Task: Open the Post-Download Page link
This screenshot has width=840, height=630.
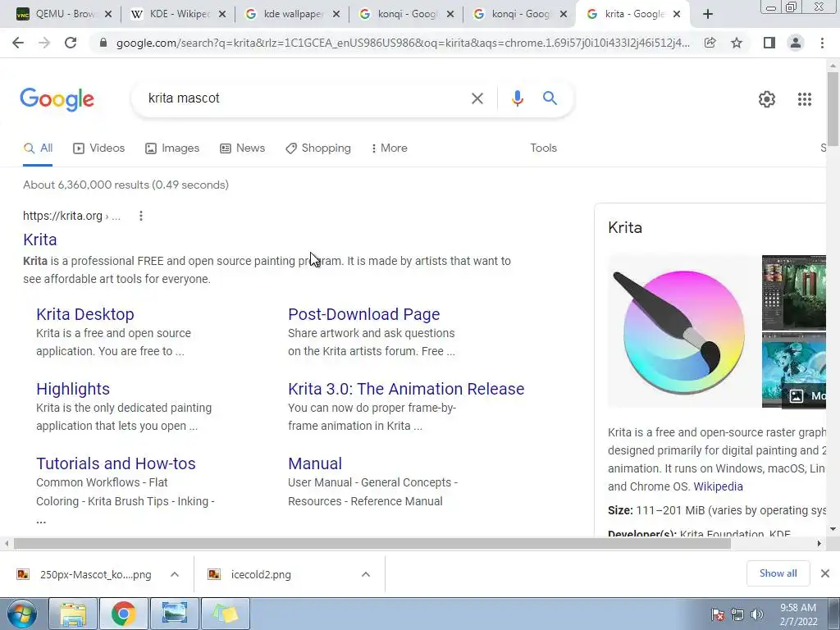Action: pos(363,314)
